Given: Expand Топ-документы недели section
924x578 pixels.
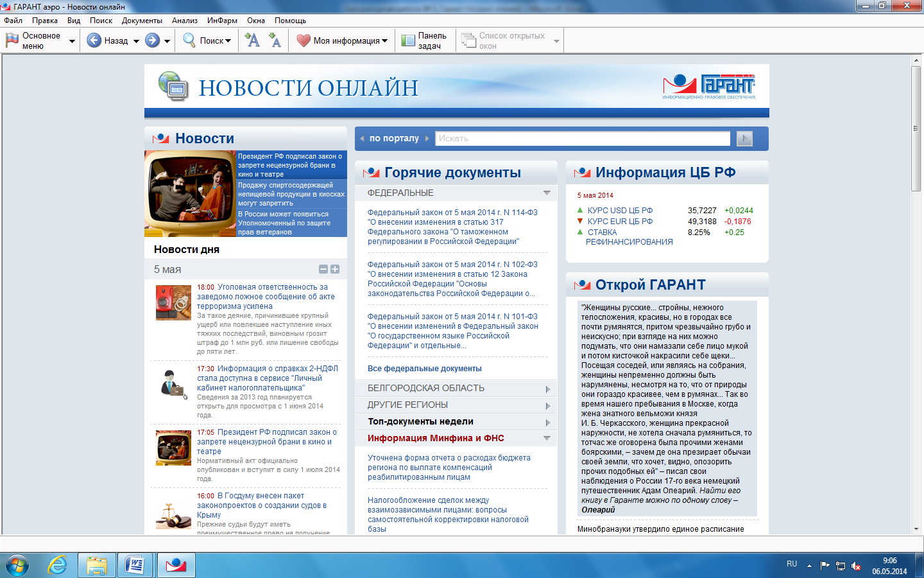Looking at the screenshot, I should [x=547, y=423].
